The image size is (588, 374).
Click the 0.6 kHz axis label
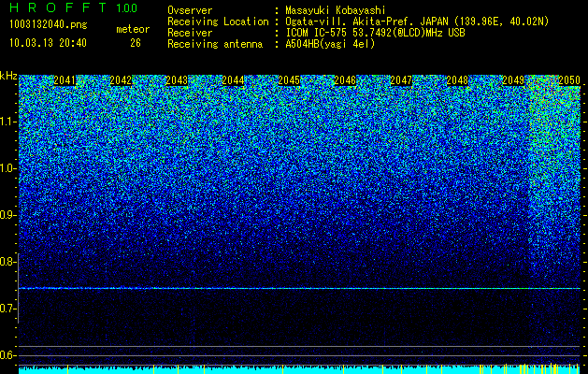click(7, 355)
